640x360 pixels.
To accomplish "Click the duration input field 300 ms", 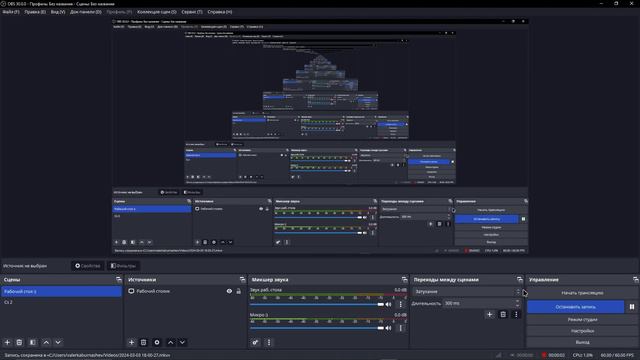I will pos(478,303).
